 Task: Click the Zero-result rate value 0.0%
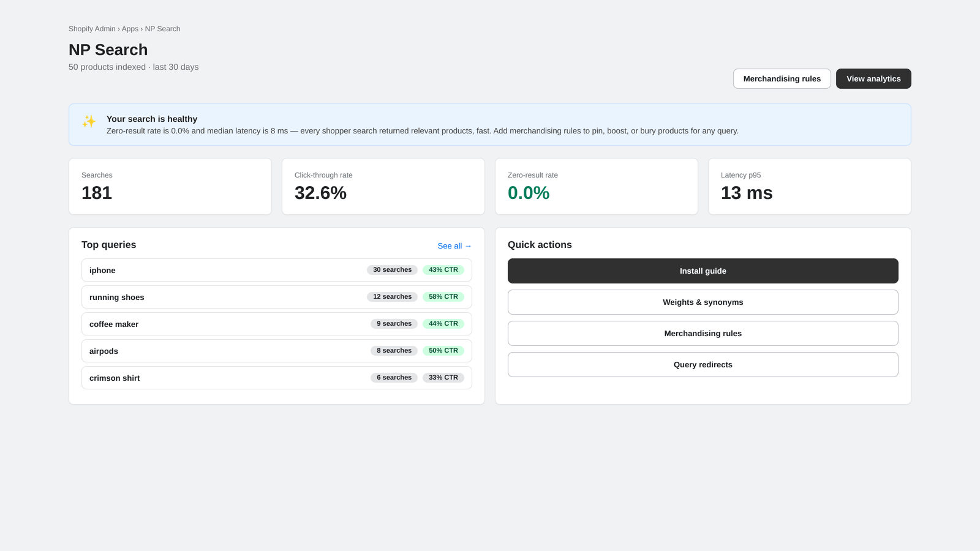pos(529,193)
